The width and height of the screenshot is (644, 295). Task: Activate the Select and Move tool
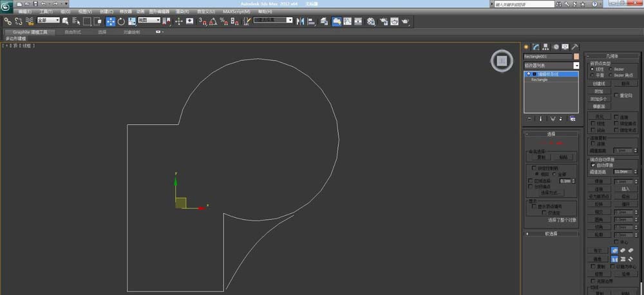110,21
